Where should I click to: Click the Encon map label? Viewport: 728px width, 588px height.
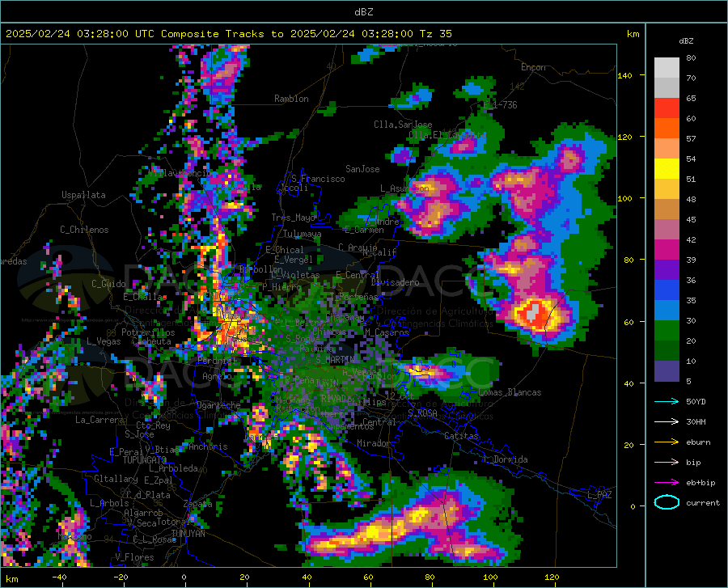coord(533,67)
